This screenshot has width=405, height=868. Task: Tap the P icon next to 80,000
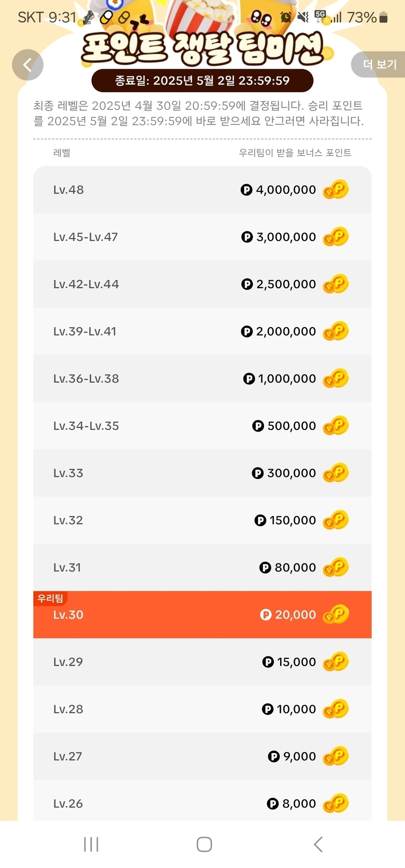(265, 568)
